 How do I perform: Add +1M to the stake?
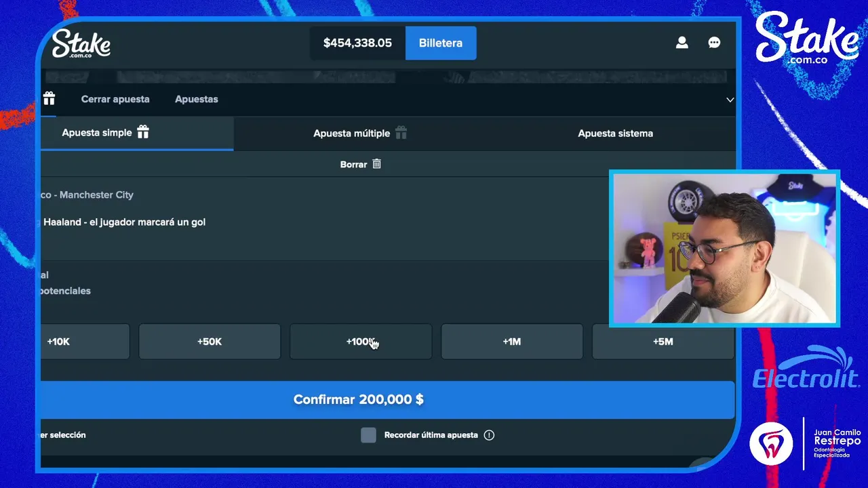[512, 342]
